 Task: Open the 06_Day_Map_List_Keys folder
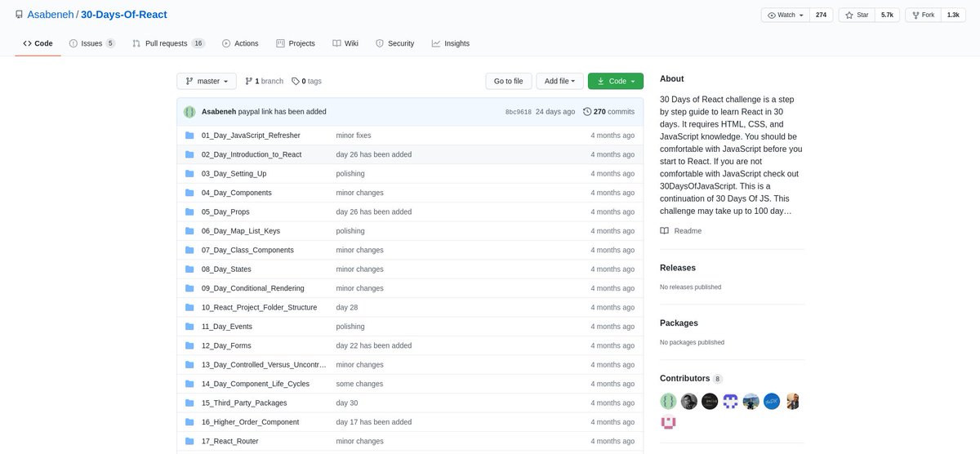click(x=241, y=231)
